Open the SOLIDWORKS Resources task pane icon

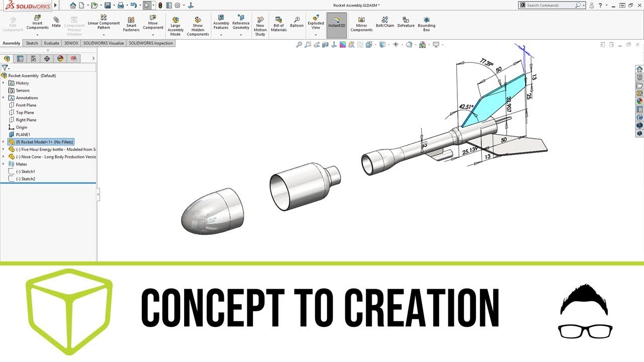tap(639, 69)
